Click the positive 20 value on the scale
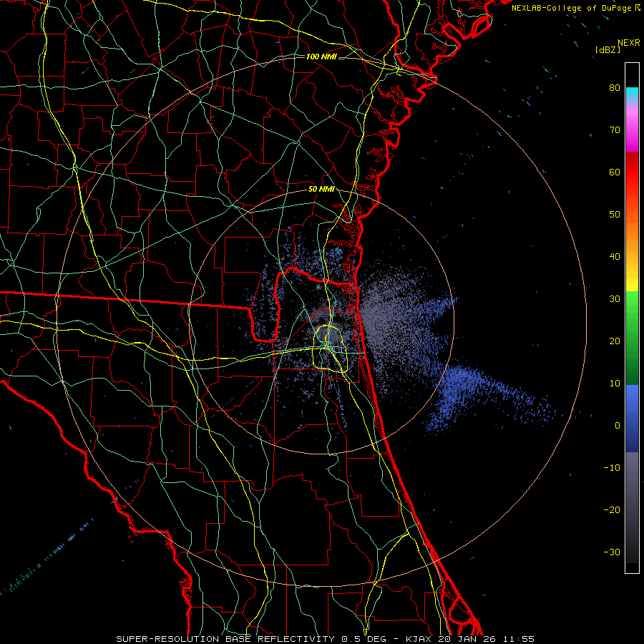644x644 pixels. pos(615,341)
